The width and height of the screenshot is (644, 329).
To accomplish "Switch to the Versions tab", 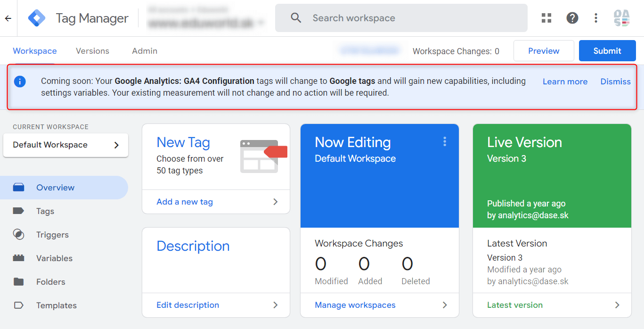I will pos(92,51).
